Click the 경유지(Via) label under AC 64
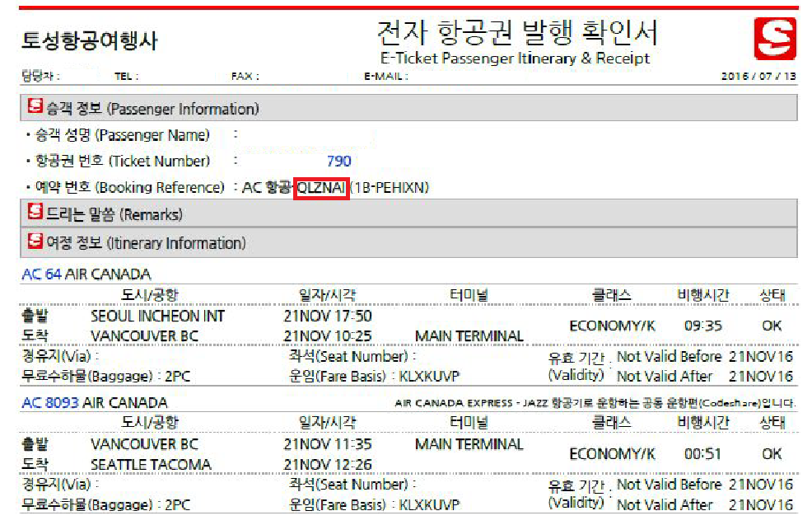812x525 pixels. (60, 356)
